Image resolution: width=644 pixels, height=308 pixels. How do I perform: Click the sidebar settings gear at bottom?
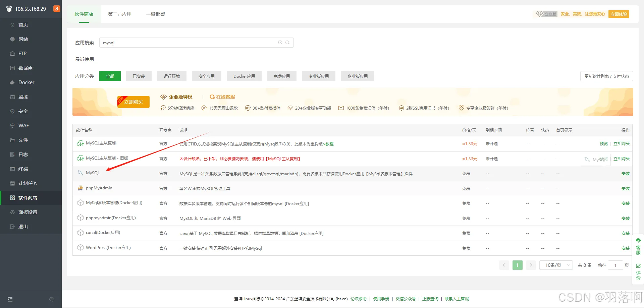(52, 299)
